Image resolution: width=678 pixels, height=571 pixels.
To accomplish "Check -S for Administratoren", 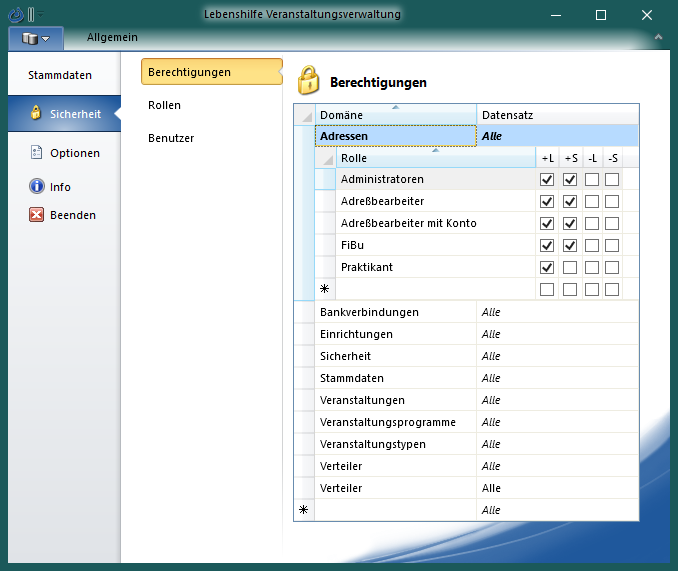I will point(612,179).
